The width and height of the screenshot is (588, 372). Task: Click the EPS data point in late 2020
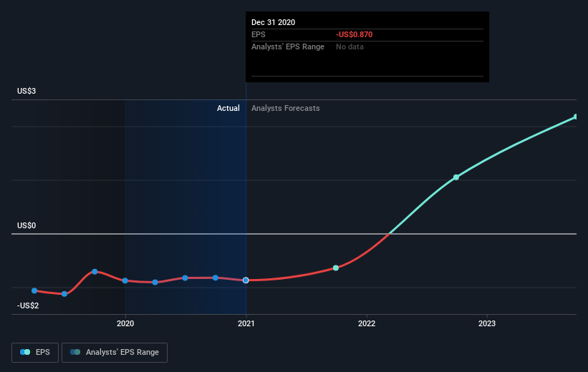(x=216, y=278)
